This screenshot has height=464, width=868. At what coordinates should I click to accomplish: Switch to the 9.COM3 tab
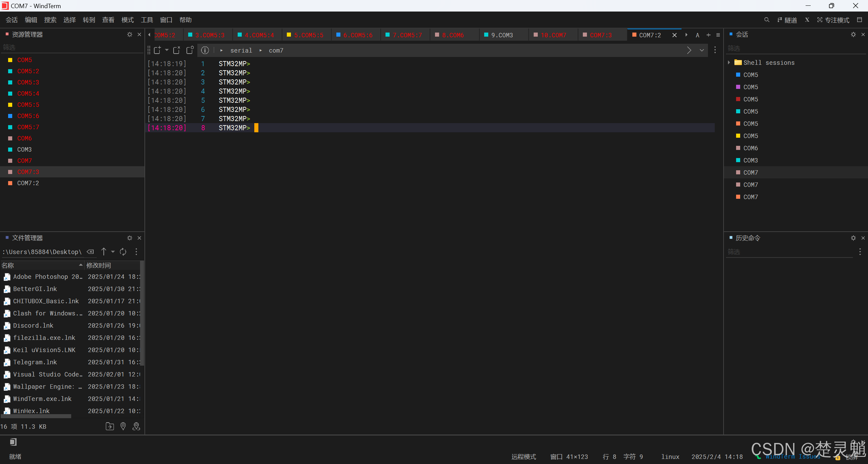(x=501, y=35)
